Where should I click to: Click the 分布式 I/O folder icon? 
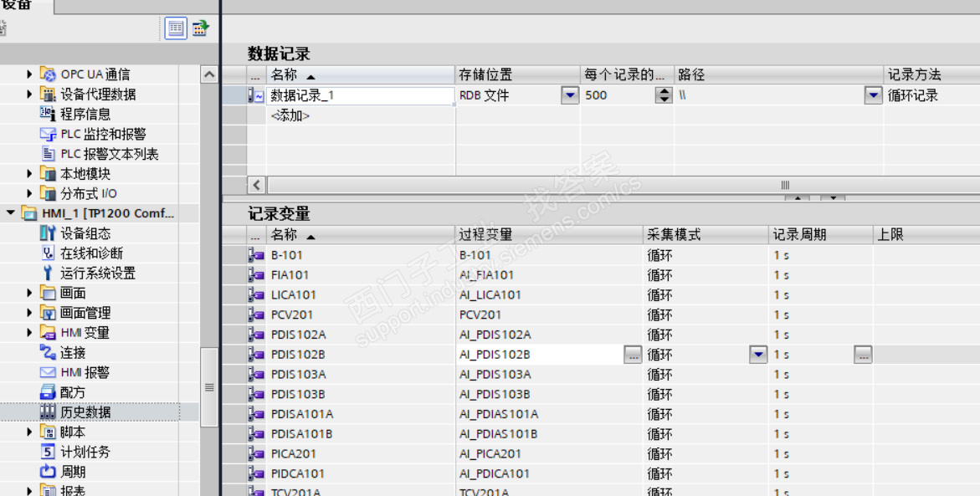(49, 194)
